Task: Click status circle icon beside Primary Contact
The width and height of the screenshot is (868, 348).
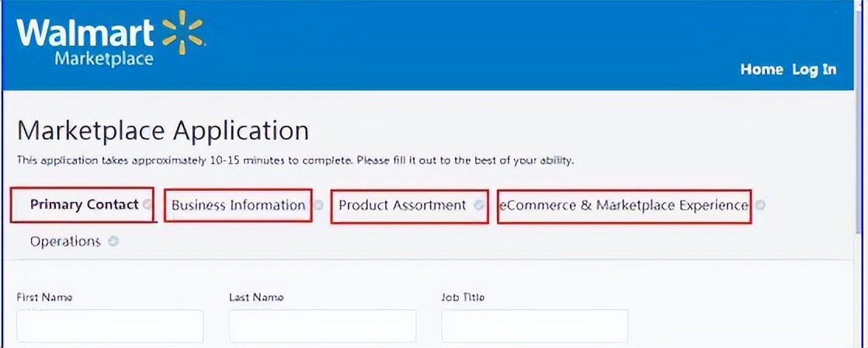Action: point(148,205)
